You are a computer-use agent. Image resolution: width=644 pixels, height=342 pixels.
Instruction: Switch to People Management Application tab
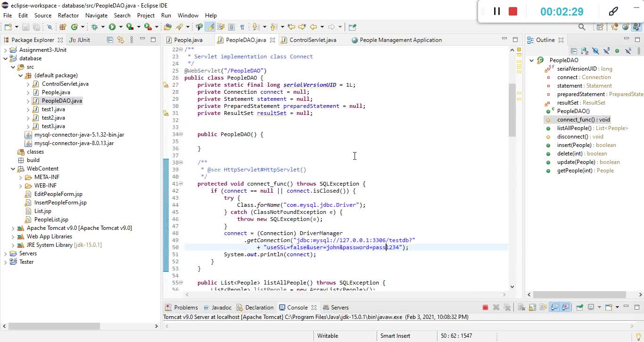[x=401, y=40]
